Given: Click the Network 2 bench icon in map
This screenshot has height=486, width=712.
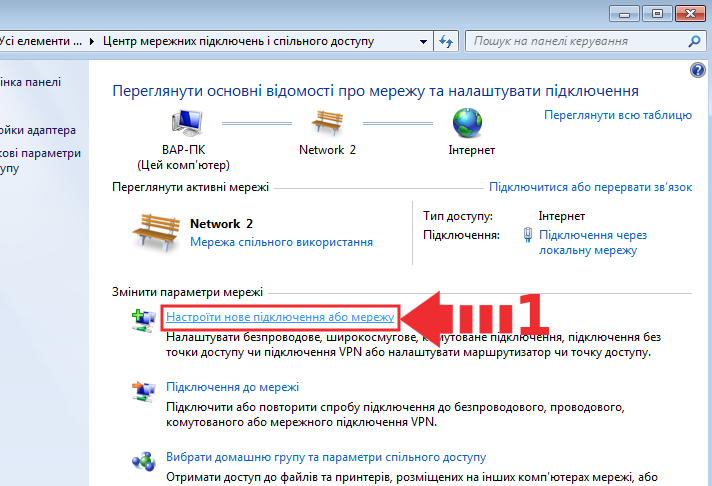Looking at the screenshot, I should pyautogui.click(x=327, y=123).
